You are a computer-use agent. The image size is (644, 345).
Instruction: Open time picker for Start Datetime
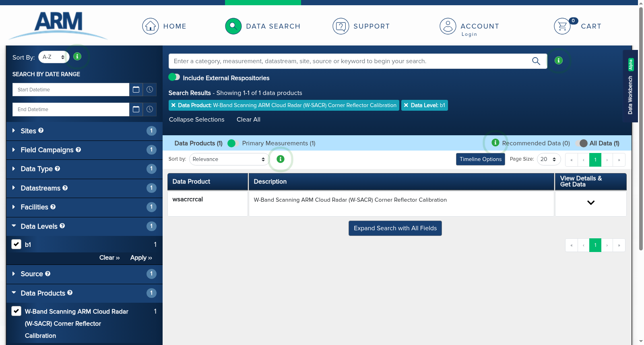pyautogui.click(x=150, y=89)
